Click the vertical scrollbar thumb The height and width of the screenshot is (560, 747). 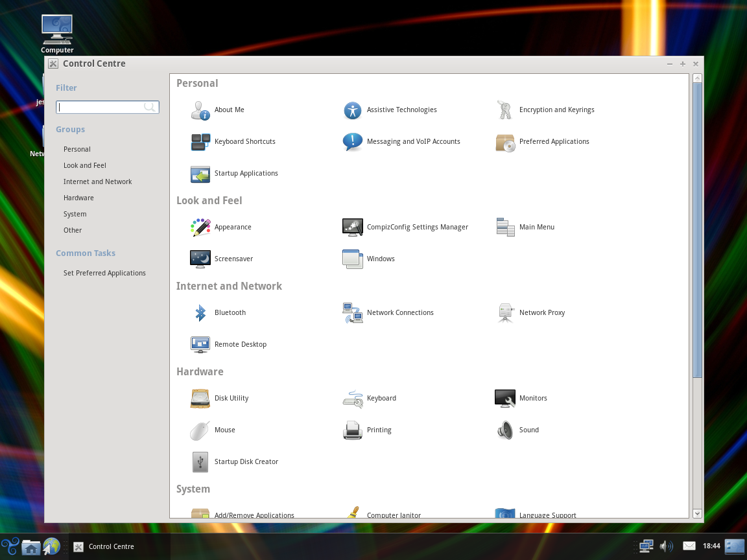click(698, 231)
